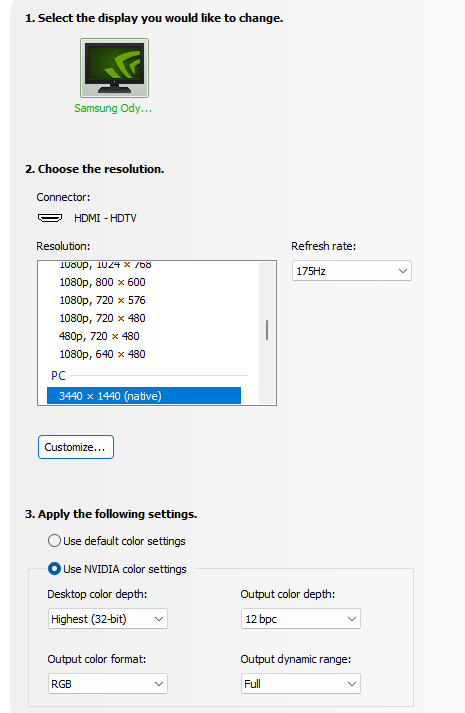Pick 1080p, 640 × 480 resolution

pyautogui.click(x=102, y=354)
